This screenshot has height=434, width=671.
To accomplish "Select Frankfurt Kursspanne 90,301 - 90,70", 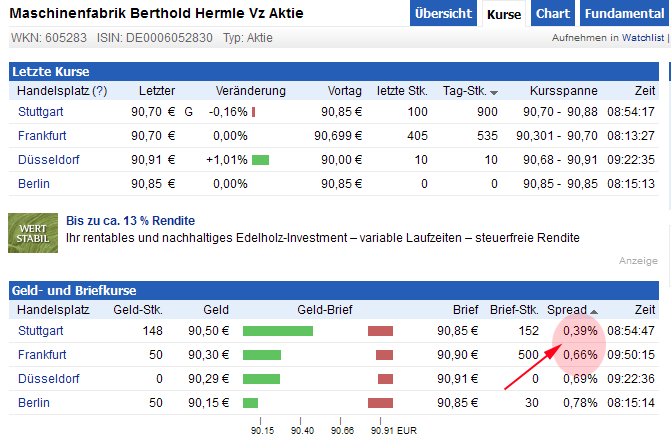I will pyautogui.click(x=557, y=136).
